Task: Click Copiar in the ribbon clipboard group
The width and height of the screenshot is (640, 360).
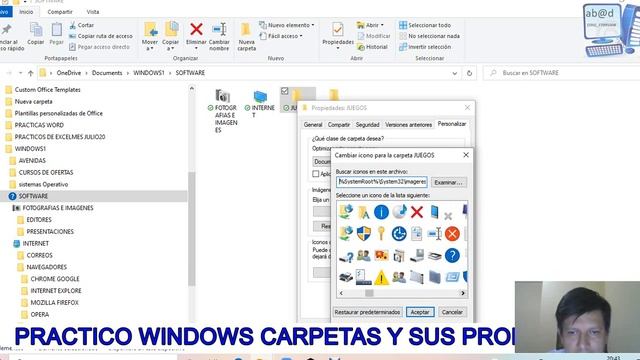Action: click(x=36, y=33)
